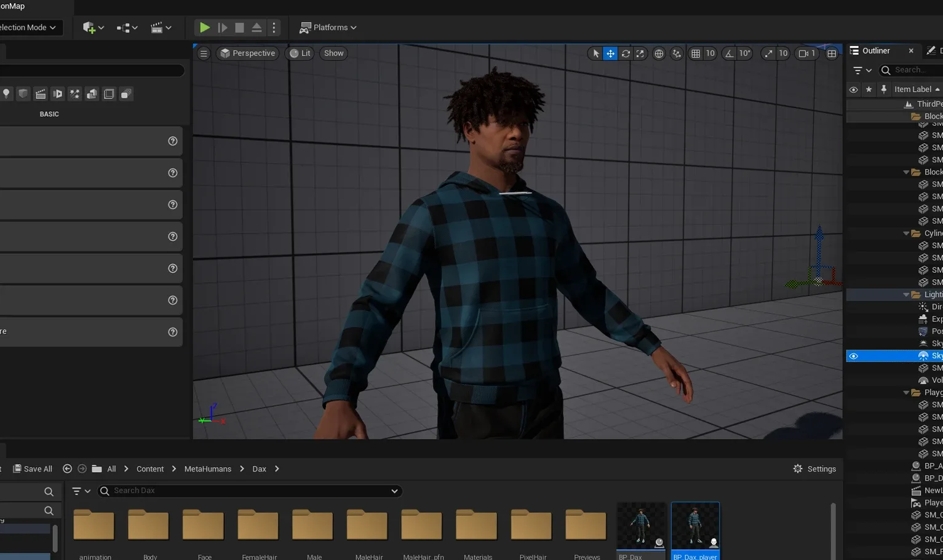Select Cinematic clapperboard category in Place Actors
943x560 pixels.
(40, 94)
